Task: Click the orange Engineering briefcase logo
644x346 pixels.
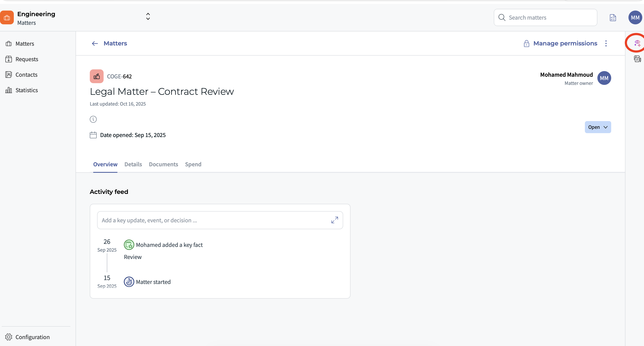Action: (7, 18)
